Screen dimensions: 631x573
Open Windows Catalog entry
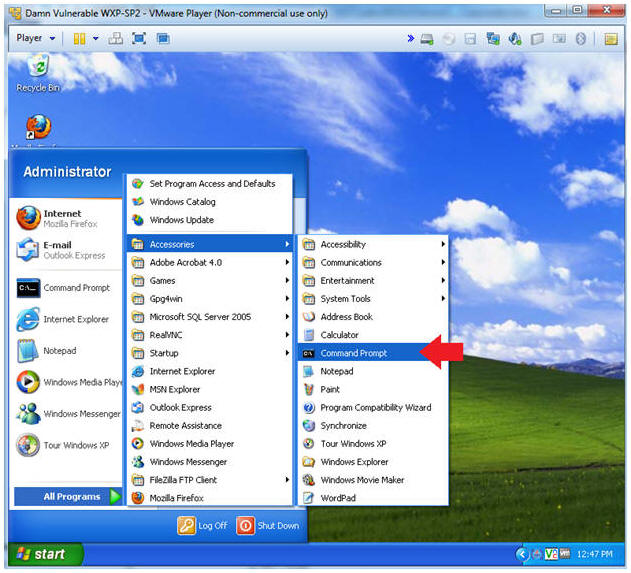(210, 202)
